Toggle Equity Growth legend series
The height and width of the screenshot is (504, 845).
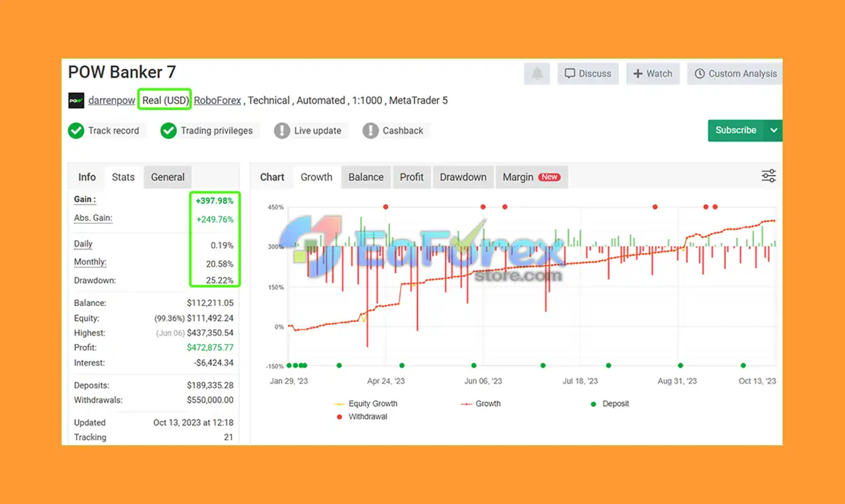click(366, 404)
